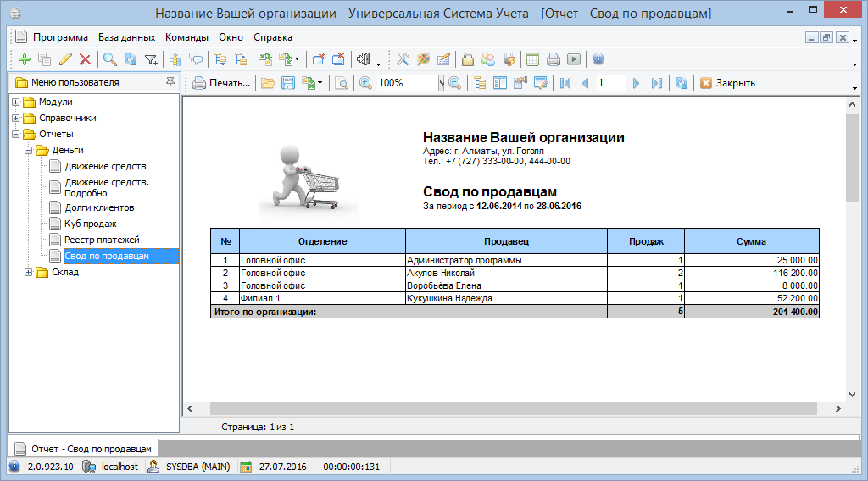The height and width of the screenshot is (481, 868).
Task: Click the padlock icon in the toolbar
Action: pyautogui.click(x=467, y=59)
